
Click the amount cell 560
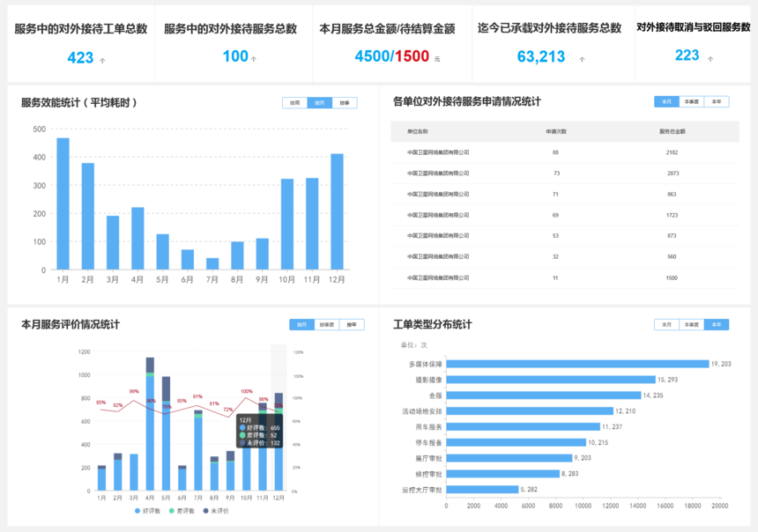(x=672, y=256)
